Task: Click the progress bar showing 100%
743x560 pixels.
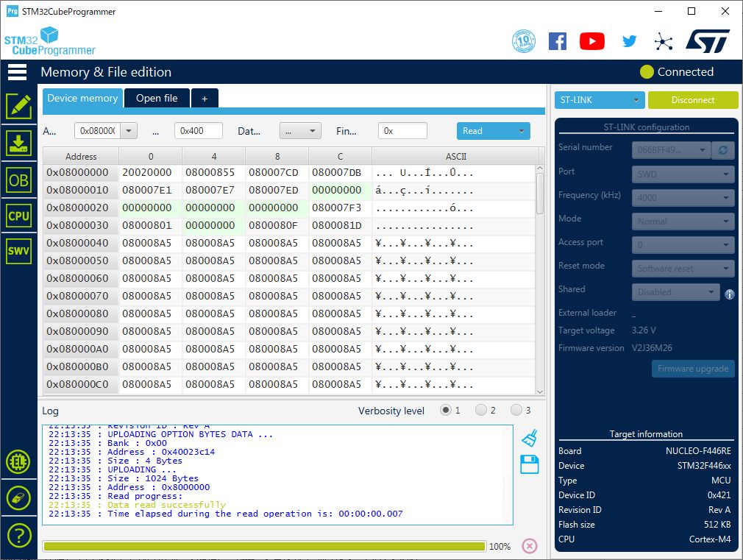Action: [265, 546]
